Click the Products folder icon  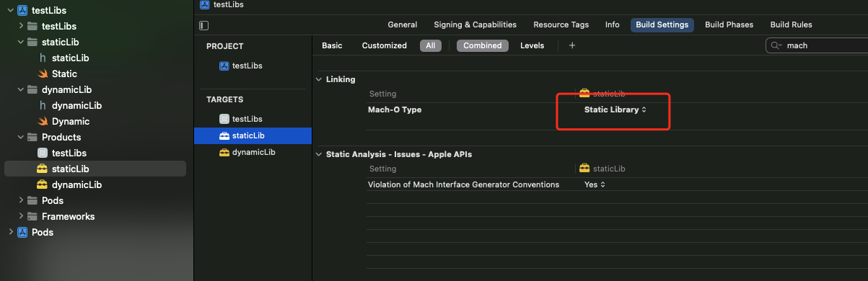[32, 137]
